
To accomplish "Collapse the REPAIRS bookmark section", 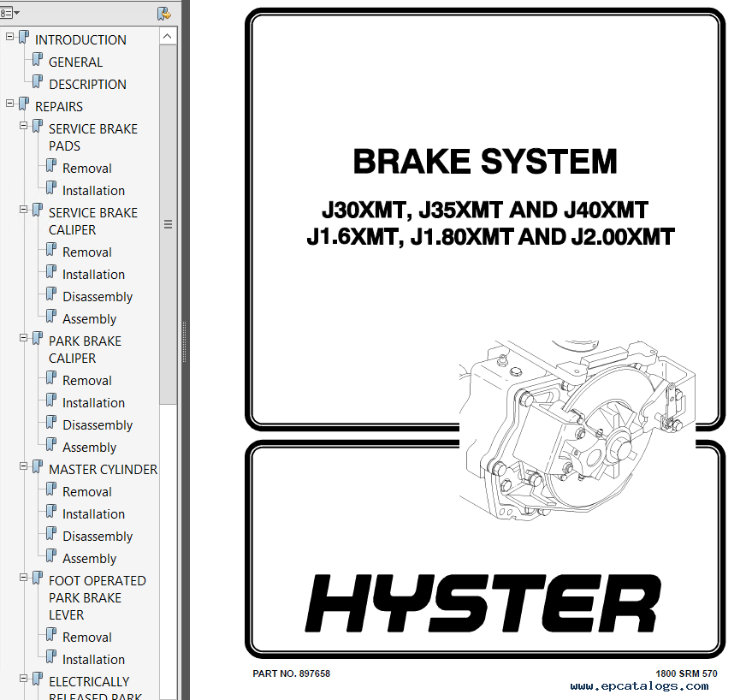I will pos(9,104).
